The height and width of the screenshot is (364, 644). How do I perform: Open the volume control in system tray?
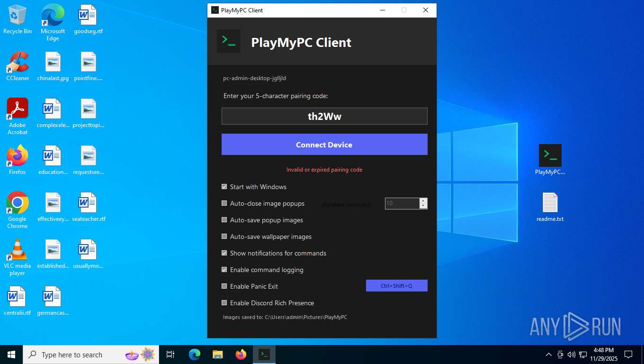coord(572,355)
